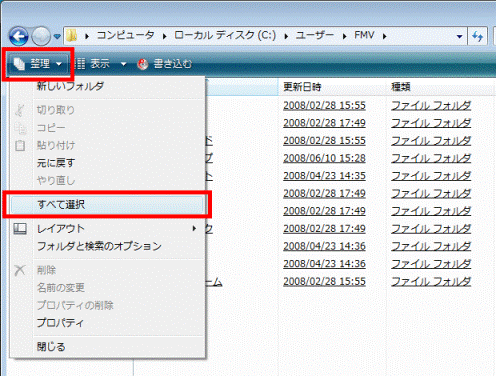496x376 pixels.
Task: Open the recent pages dropdown arrow
Action: [x=57, y=36]
